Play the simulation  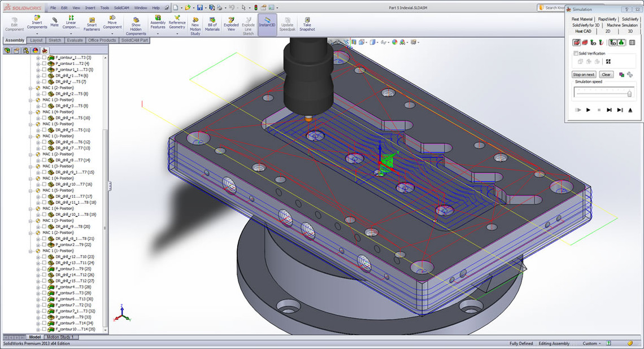588,110
